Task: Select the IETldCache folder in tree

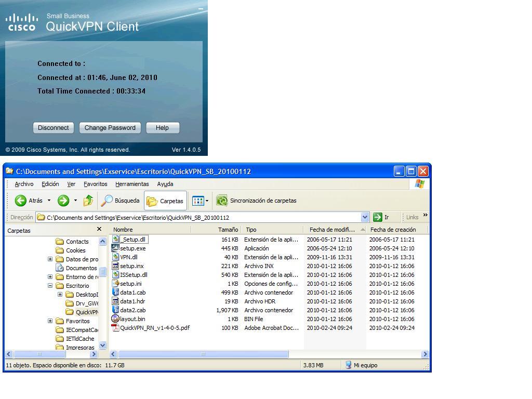Action: tap(75, 339)
